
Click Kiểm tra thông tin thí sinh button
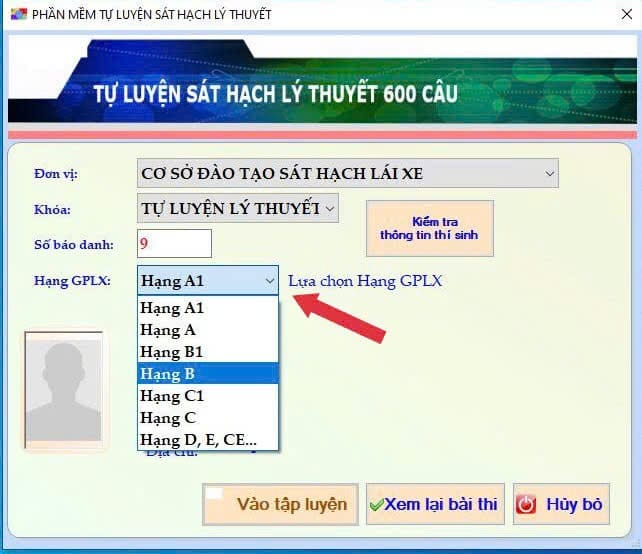(x=430, y=228)
